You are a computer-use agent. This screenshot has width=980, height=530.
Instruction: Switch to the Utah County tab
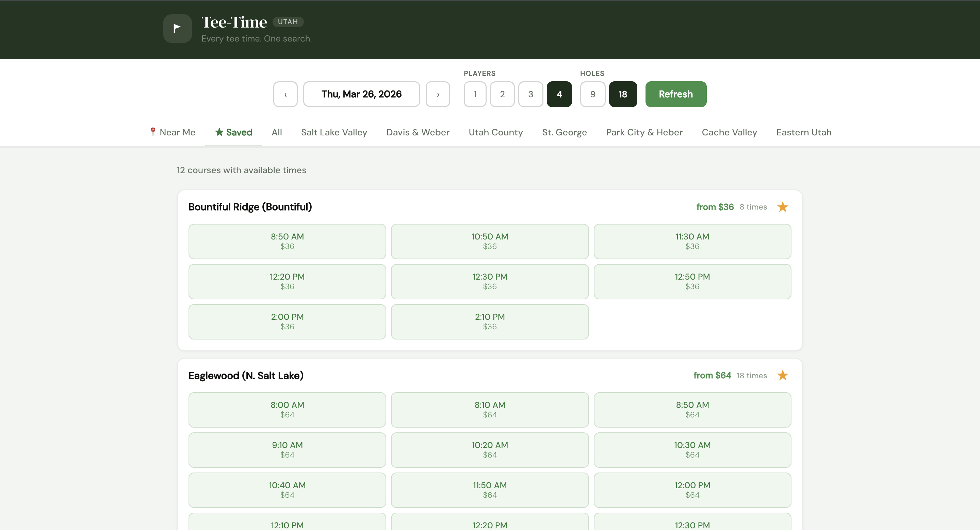click(495, 132)
